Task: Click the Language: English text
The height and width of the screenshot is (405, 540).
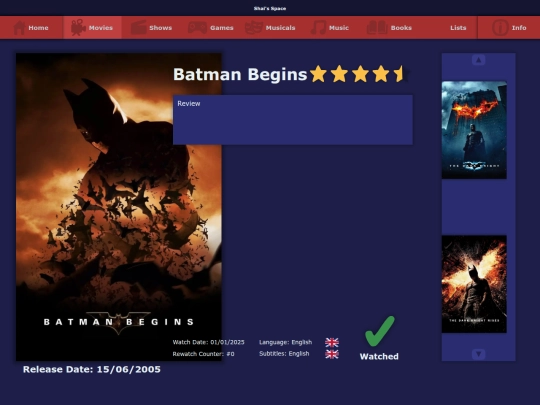Action: pyautogui.click(x=285, y=342)
